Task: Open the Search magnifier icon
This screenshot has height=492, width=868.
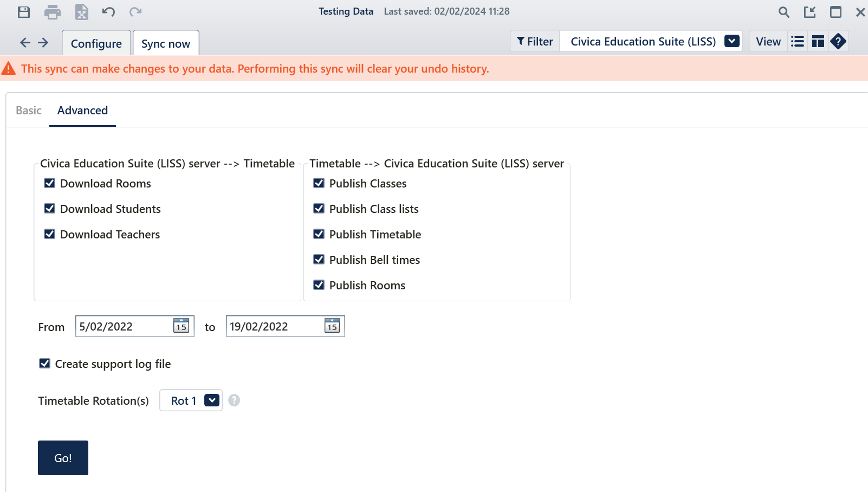Action: [783, 12]
